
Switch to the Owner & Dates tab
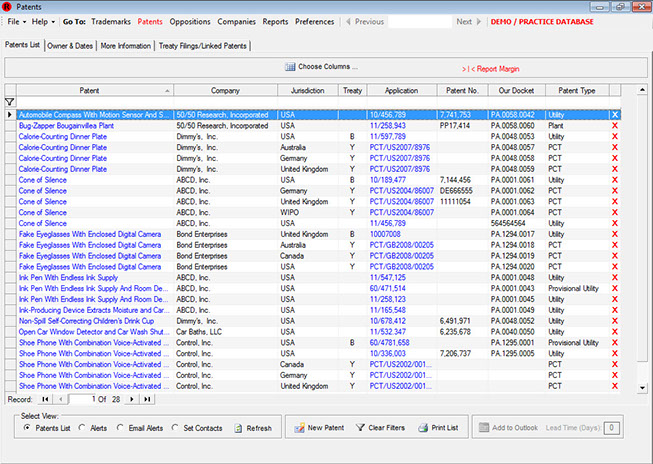point(70,45)
